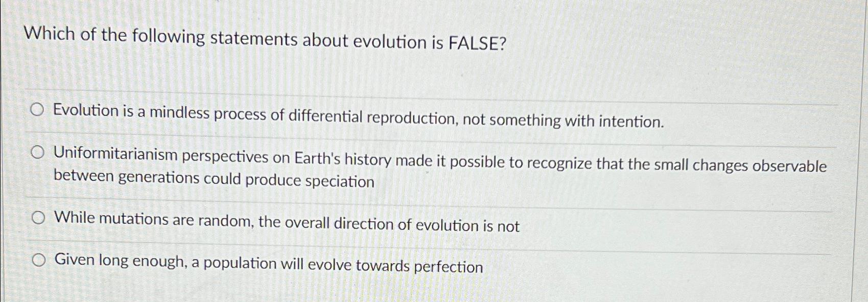Click the word FALSE in the question
Screen dimensions: 868x302
(479, 38)
